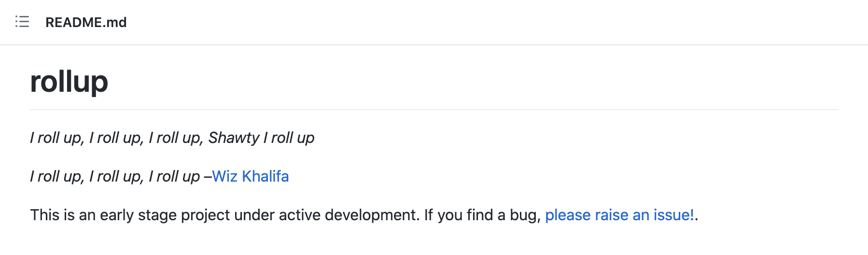
Task: Click the first italic lyric line's start
Action: click(x=33, y=138)
